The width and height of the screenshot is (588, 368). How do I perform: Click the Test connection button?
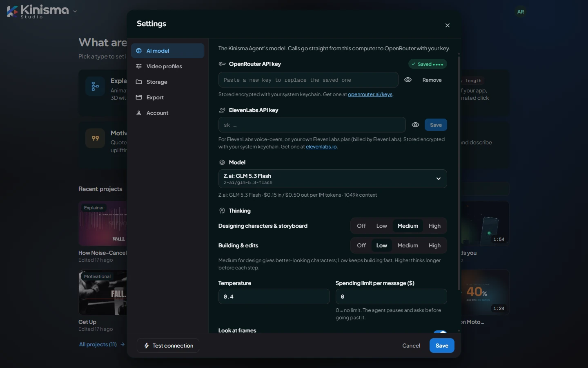(168, 346)
